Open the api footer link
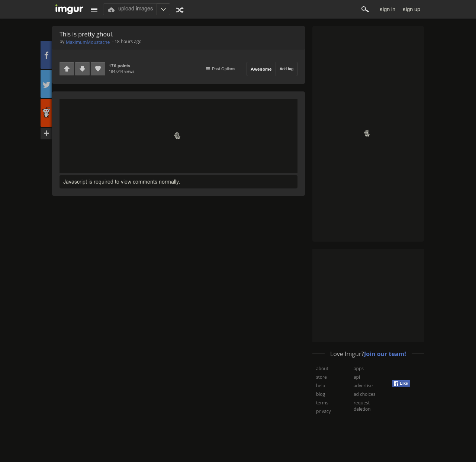The width and height of the screenshot is (476, 462). (357, 377)
